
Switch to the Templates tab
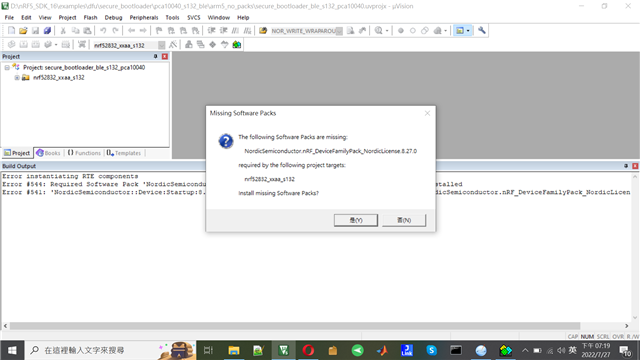[x=124, y=153]
